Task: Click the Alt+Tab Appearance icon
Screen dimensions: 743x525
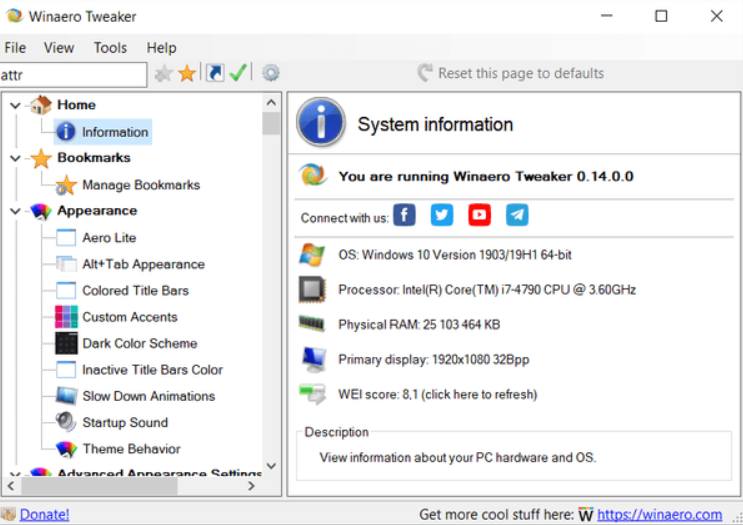Action: [x=66, y=264]
